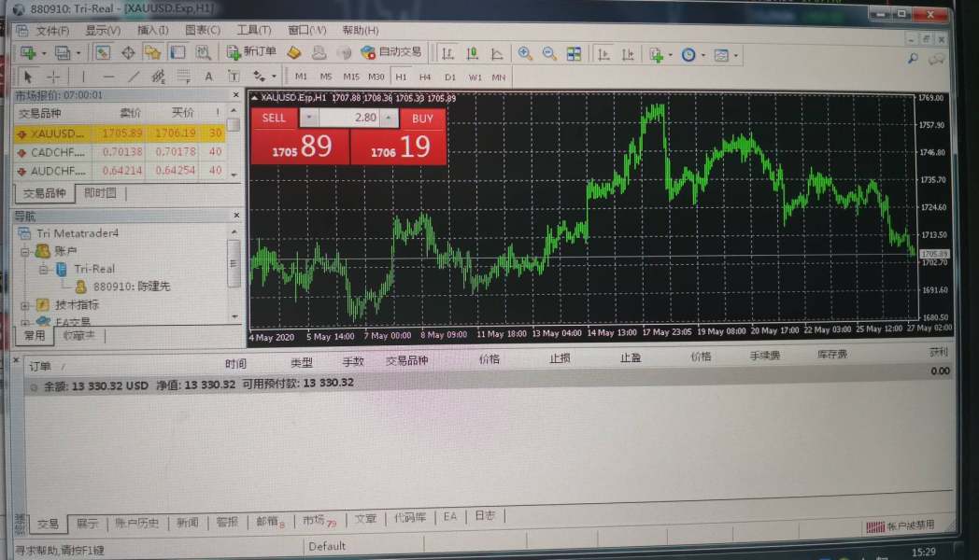Click the search magnifier icon at top right
Image resolution: width=979 pixels, height=560 pixels.
(x=912, y=59)
